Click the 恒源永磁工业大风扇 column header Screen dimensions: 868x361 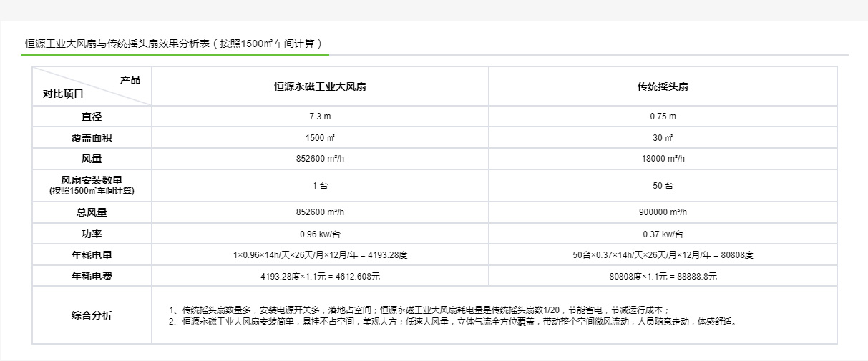[320, 86]
